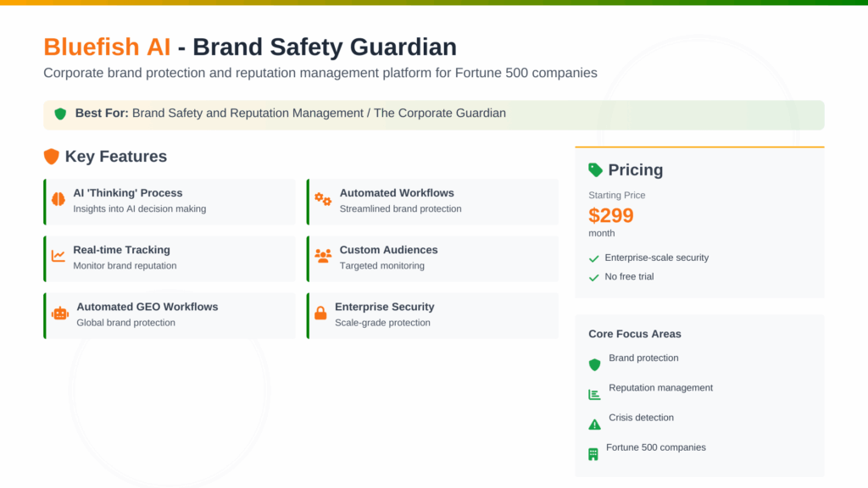Image resolution: width=868 pixels, height=488 pixels.
Task: Click the $299 starting price
Action: pos(611,215)
